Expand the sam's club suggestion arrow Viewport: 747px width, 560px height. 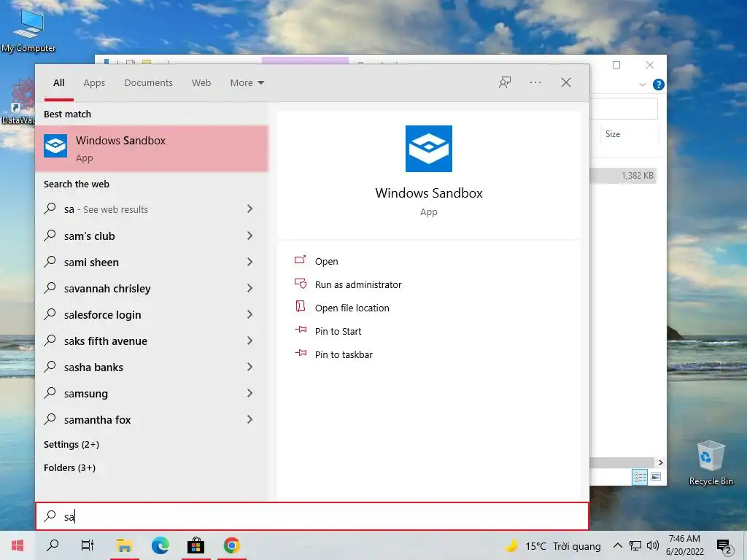tap(249, 236)
